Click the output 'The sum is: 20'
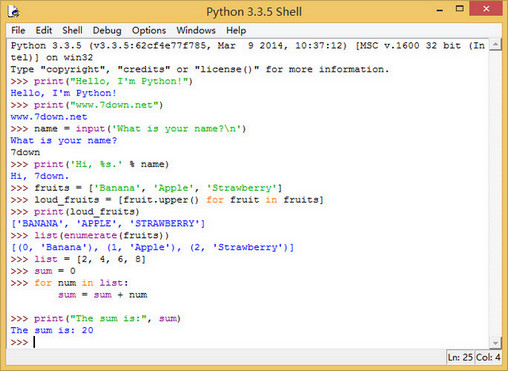 (x=52, y=330)
